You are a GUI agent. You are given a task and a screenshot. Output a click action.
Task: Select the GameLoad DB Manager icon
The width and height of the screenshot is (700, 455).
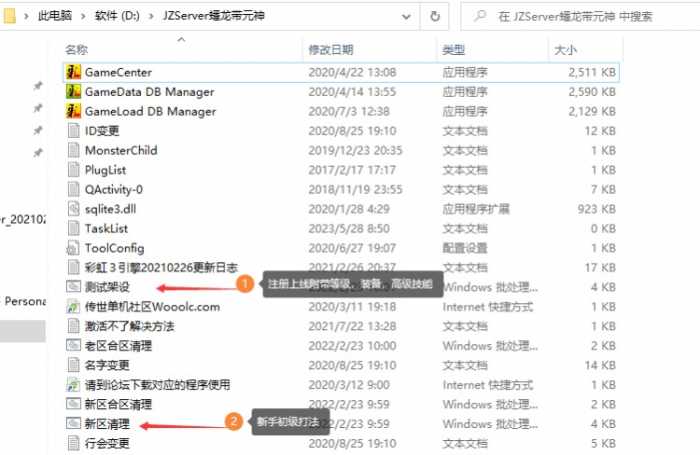(73, 111)
